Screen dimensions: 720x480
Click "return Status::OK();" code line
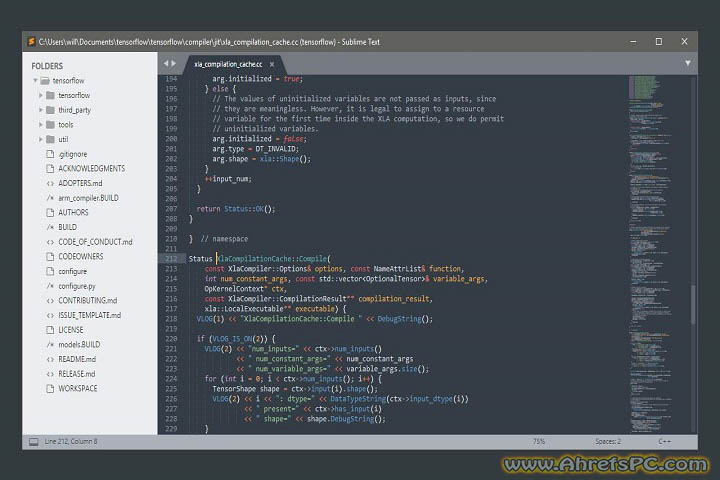pos(236,209)
